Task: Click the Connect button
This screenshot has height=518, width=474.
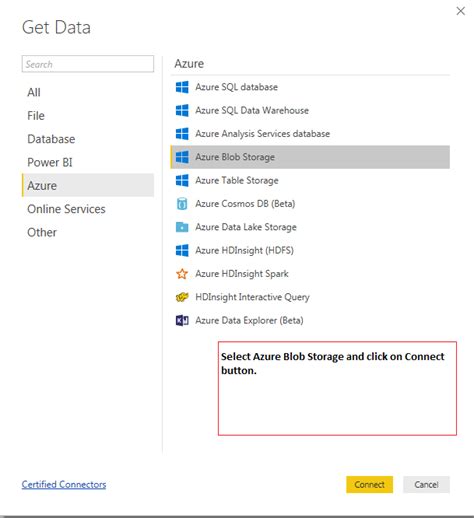Action: tap(369, 484)
